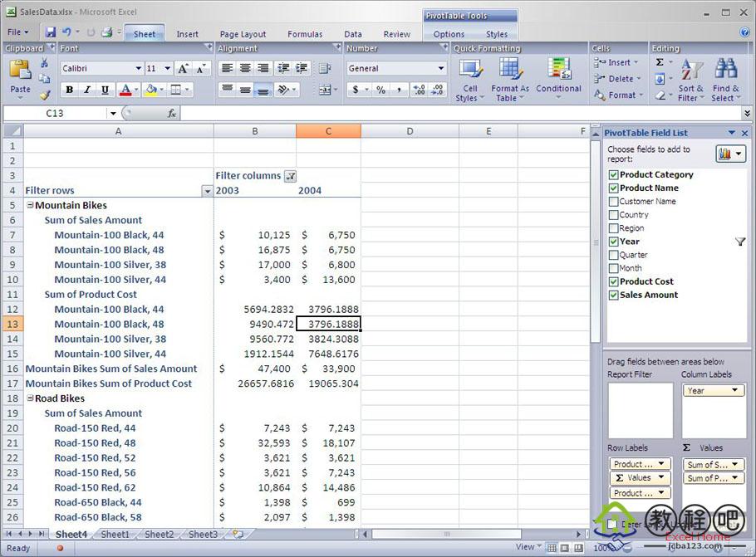Click the Paste icon in Clipboard

click(x=20, y=70)
